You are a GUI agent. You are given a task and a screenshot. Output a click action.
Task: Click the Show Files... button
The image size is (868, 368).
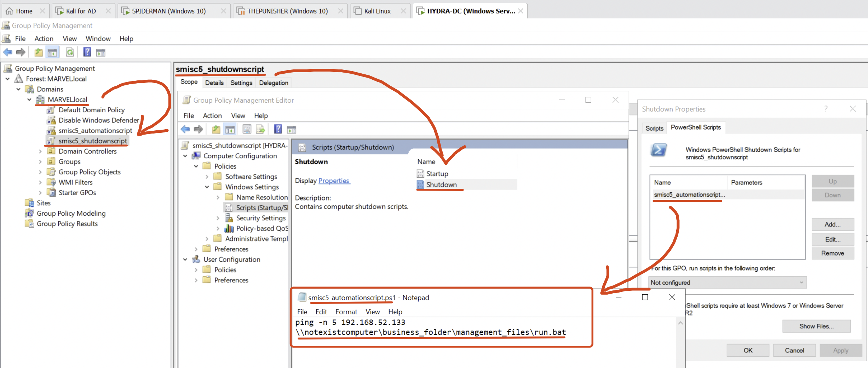coord(816,326)
